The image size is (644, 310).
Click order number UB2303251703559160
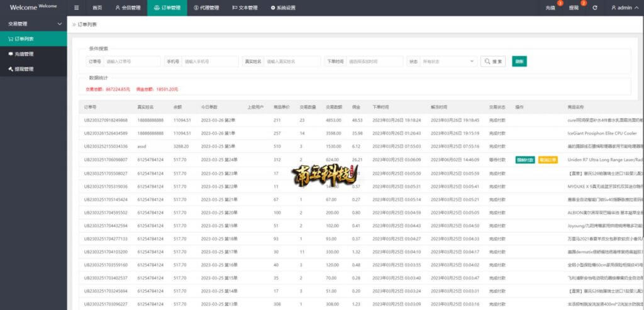click(x=106, y=265)
